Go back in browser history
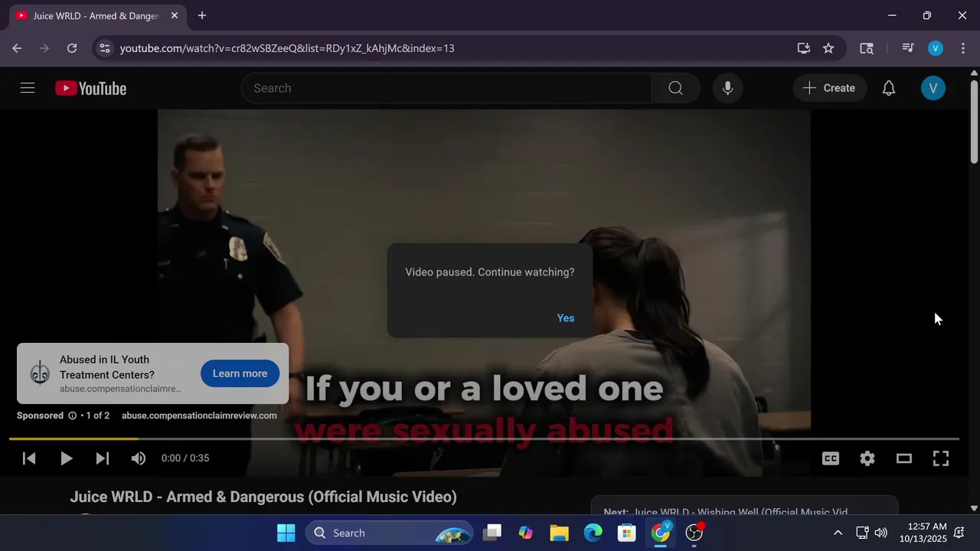980x551 pixels. pyautogui.click(x=17, y=48)
